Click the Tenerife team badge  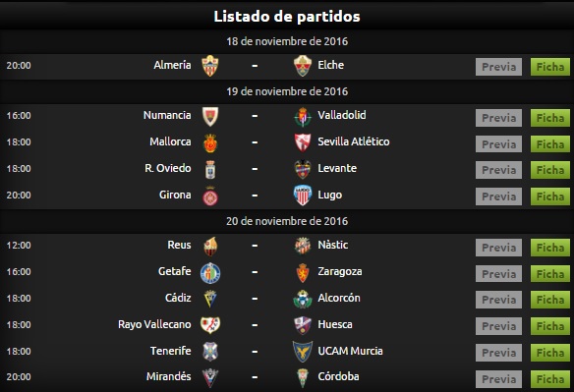(x=210, y=352)
